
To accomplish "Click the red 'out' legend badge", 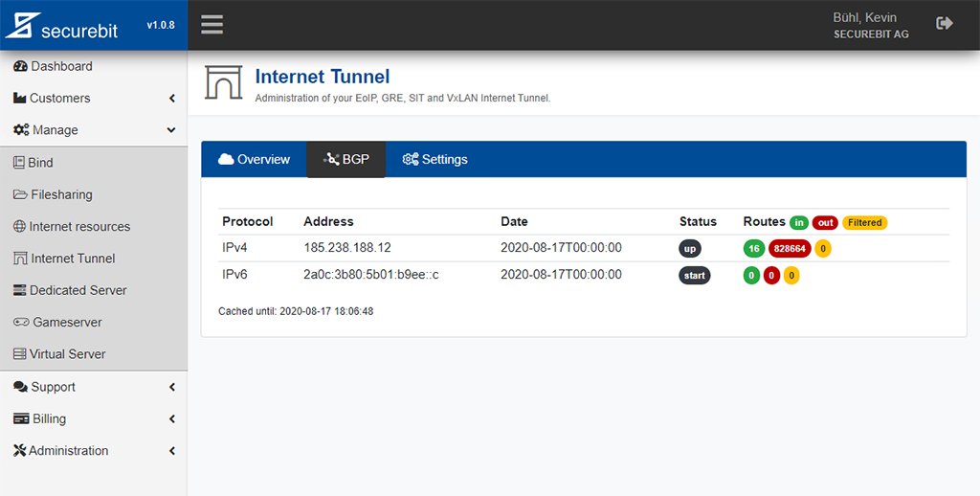I will [826, 223].
